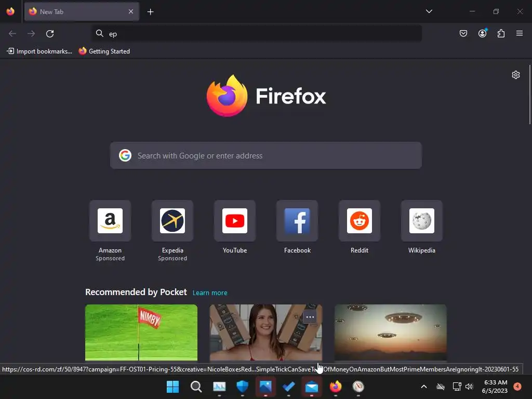Open the three-dot menu on boxes story
The width and height of the screenshot is (532, 399).
point(310,317)
